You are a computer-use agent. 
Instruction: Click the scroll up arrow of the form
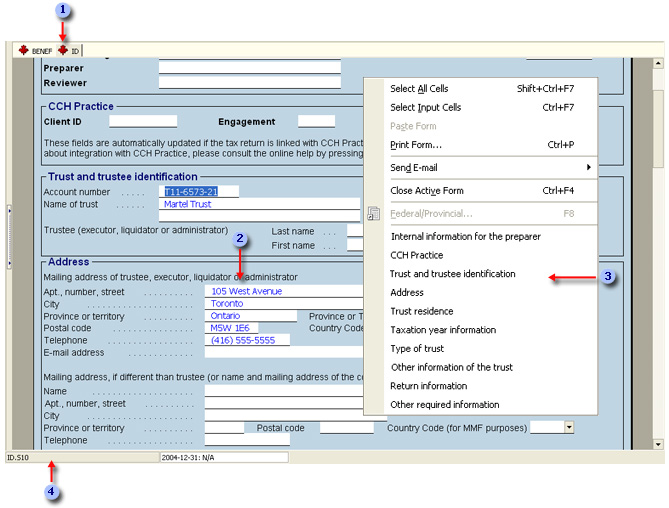pyautogui.click(x=658, y=64)
